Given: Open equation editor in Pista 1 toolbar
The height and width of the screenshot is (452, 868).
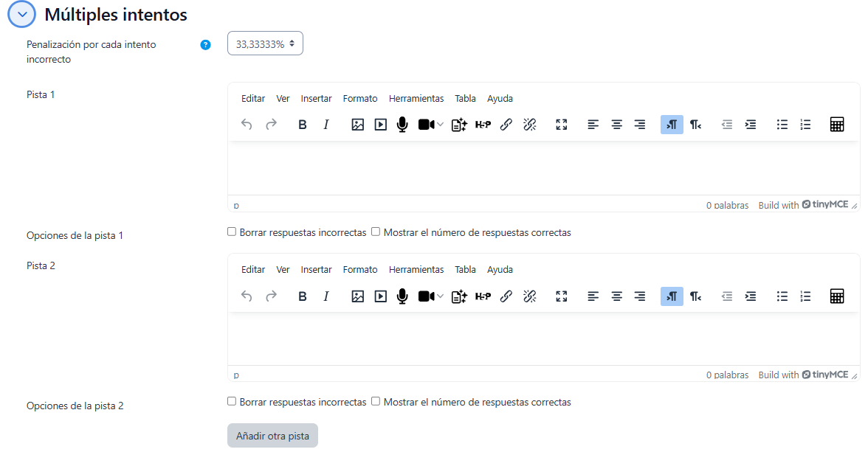Looking at the screenshot, I should click(x=836, y=125).
